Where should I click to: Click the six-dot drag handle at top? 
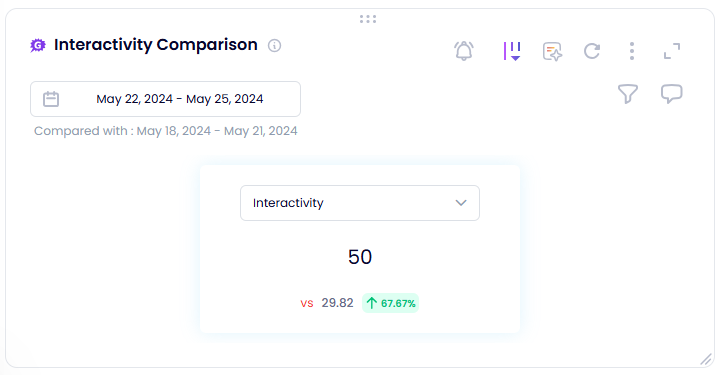click(368, 19)
